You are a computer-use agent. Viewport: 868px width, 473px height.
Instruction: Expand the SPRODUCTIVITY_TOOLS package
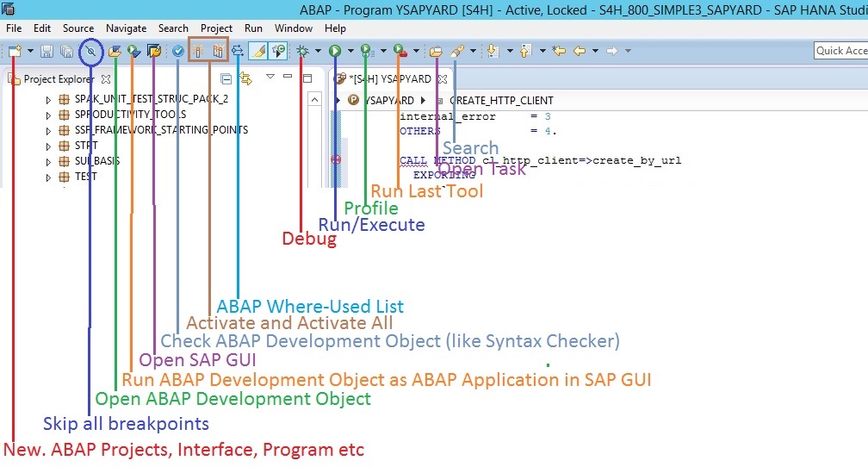coord(48,115)
